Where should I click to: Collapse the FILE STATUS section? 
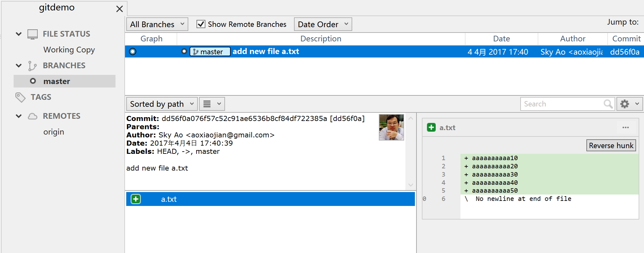click(19, 34)
